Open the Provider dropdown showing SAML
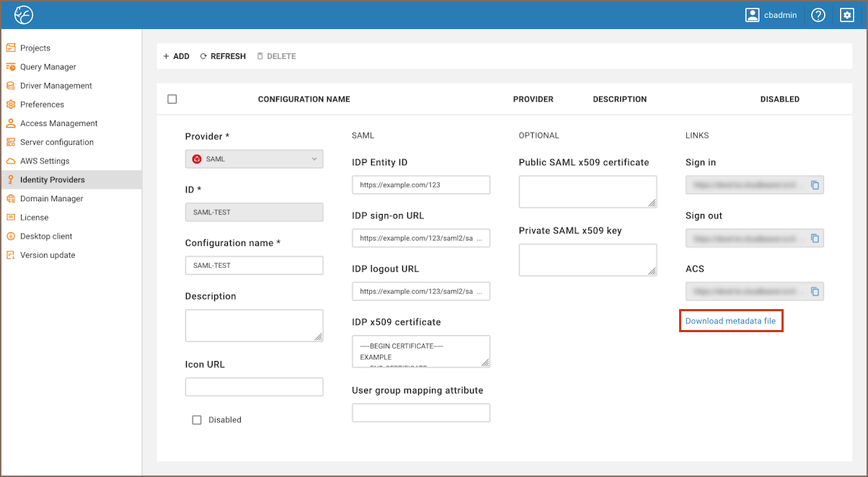The width and height of the screenshot is (868, 477). tap(254, 159)
